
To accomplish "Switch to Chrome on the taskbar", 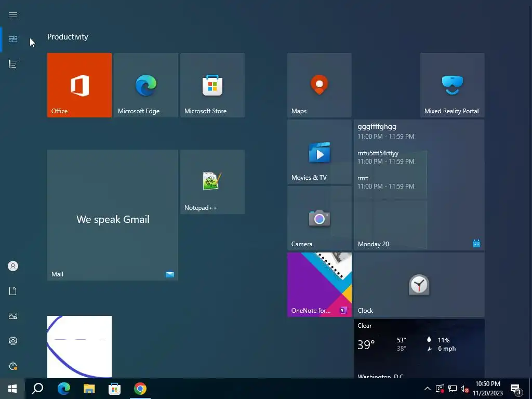I will coord(140,389).
